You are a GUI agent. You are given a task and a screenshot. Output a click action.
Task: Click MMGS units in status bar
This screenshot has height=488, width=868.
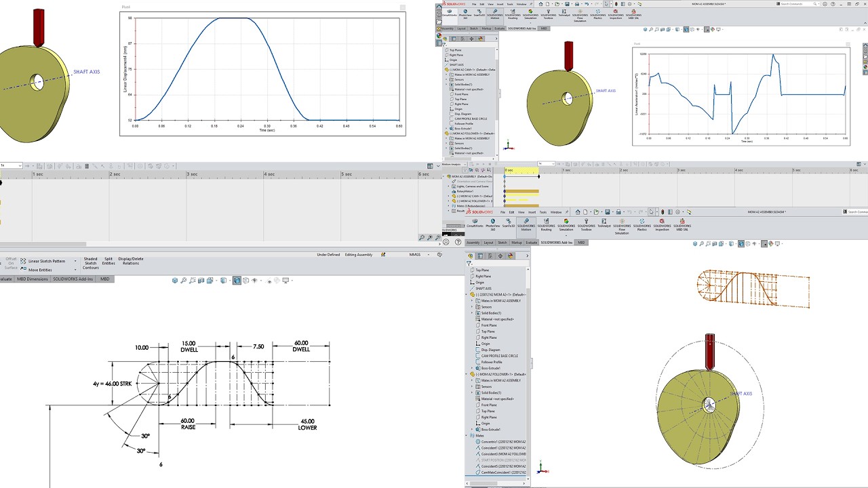[x=415, y=255]
